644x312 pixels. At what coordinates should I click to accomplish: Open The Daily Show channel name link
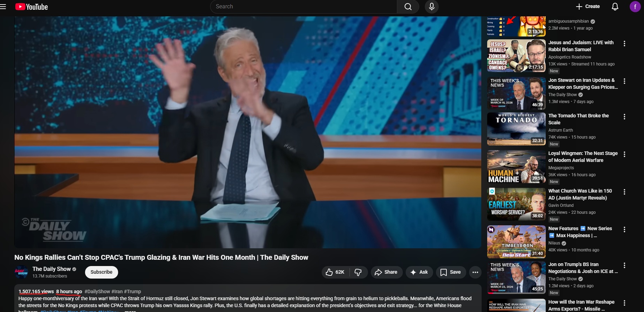coord(52,269)
